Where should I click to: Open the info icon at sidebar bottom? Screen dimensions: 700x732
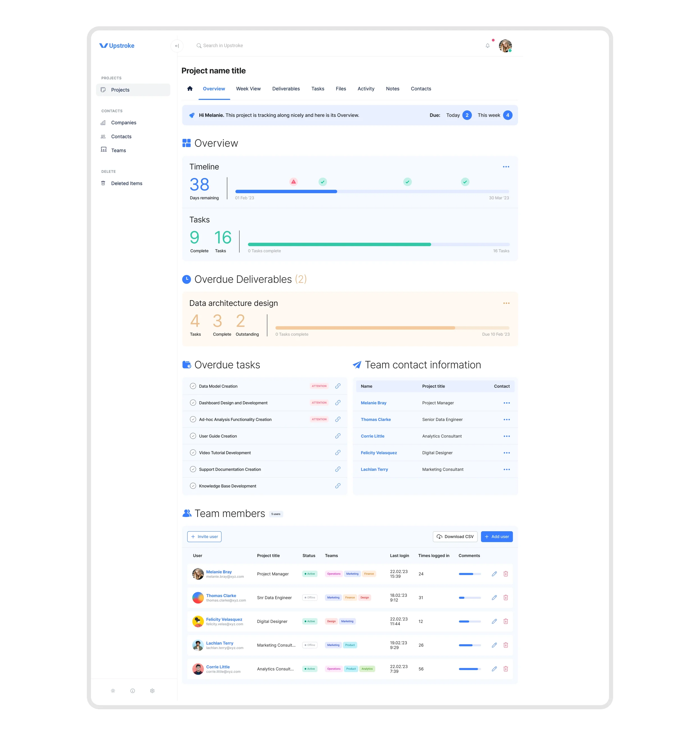(x=132, y=691)
